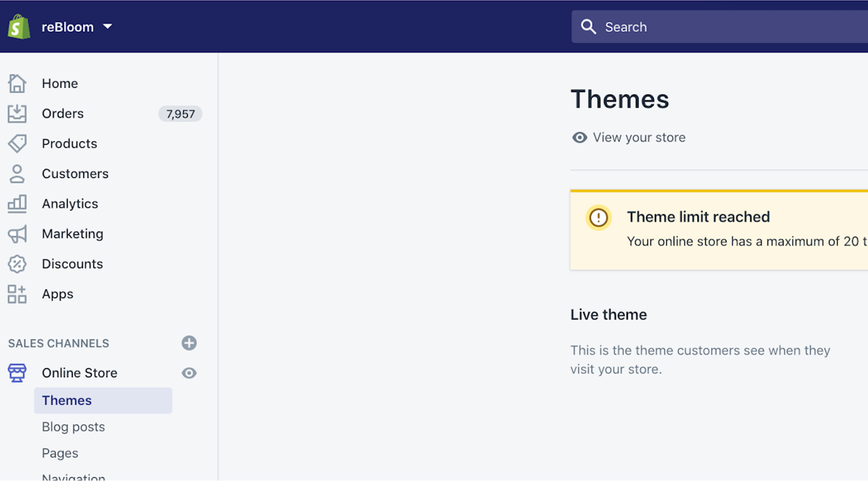Click the live theme description text
Image resolution: width=868 pixels, height=481 pixels.
click(x=700, y=360)
